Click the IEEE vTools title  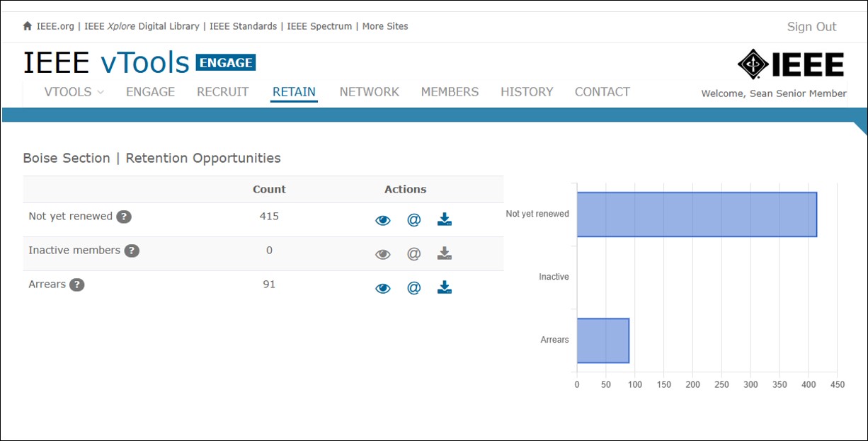pos(106,63)
